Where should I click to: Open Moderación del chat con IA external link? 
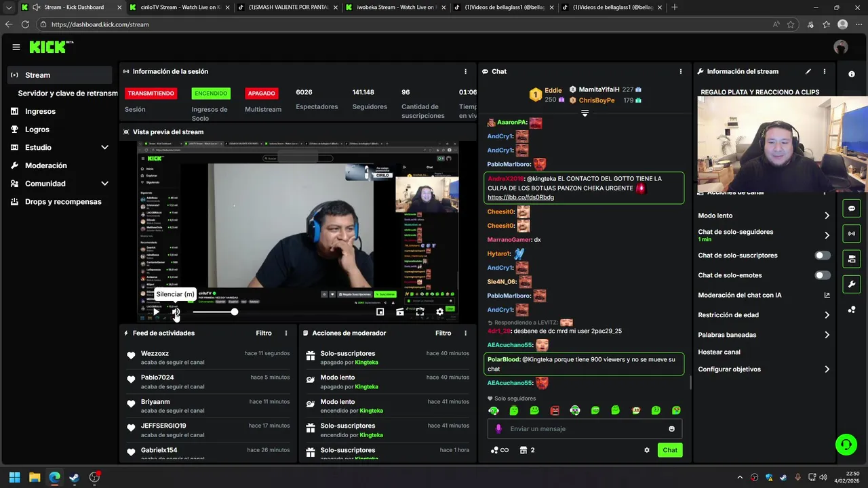click(827, 295)
